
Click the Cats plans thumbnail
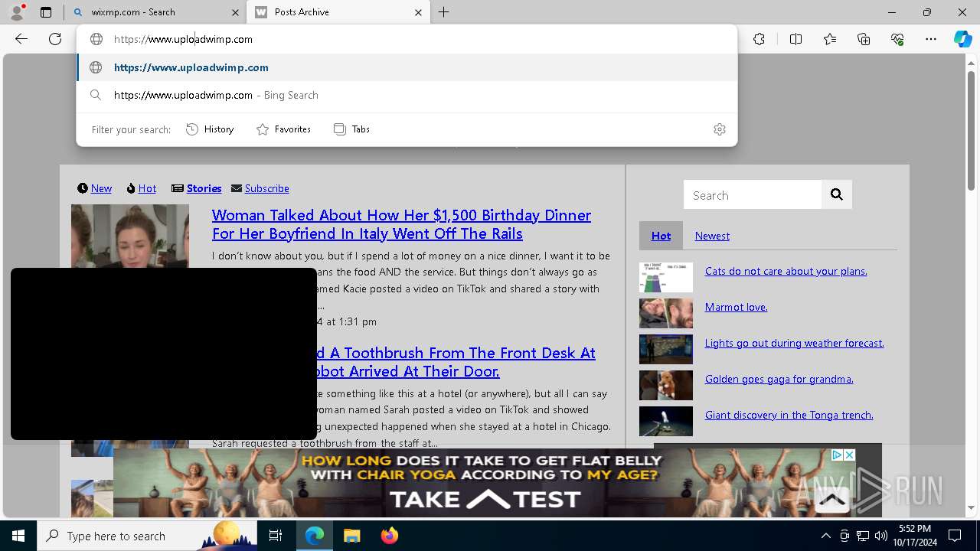(666, 277)
